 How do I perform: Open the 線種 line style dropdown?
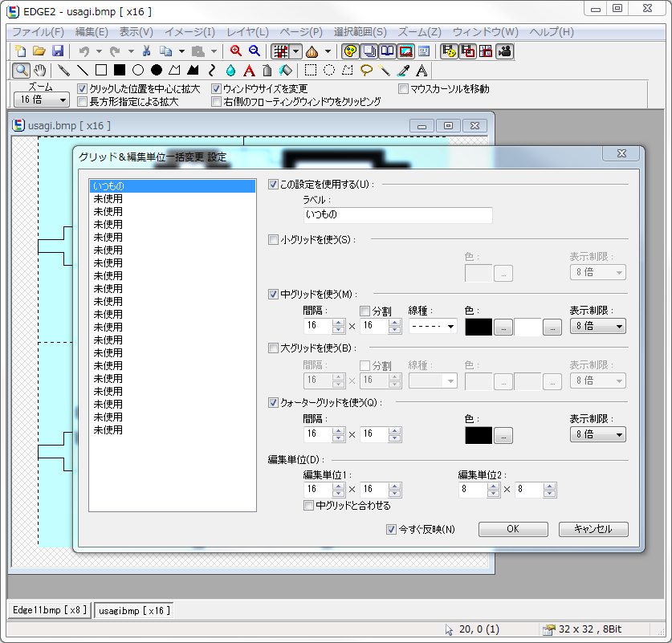433,327
